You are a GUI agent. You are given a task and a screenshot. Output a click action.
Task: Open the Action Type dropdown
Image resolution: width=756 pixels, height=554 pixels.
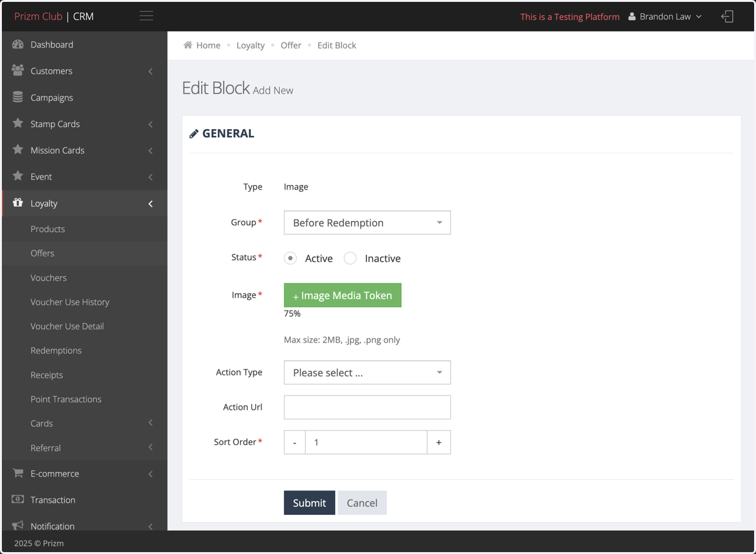367,373
